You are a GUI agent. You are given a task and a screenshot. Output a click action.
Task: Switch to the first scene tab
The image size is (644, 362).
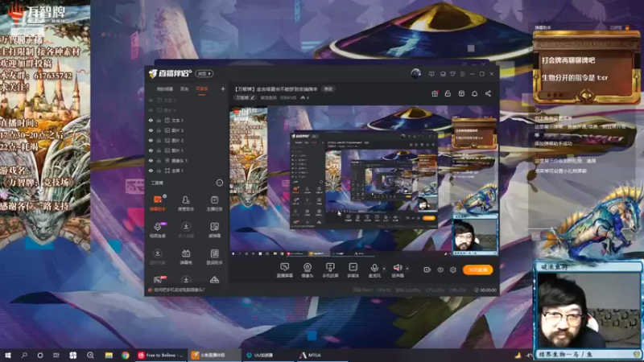click(165, 89)
